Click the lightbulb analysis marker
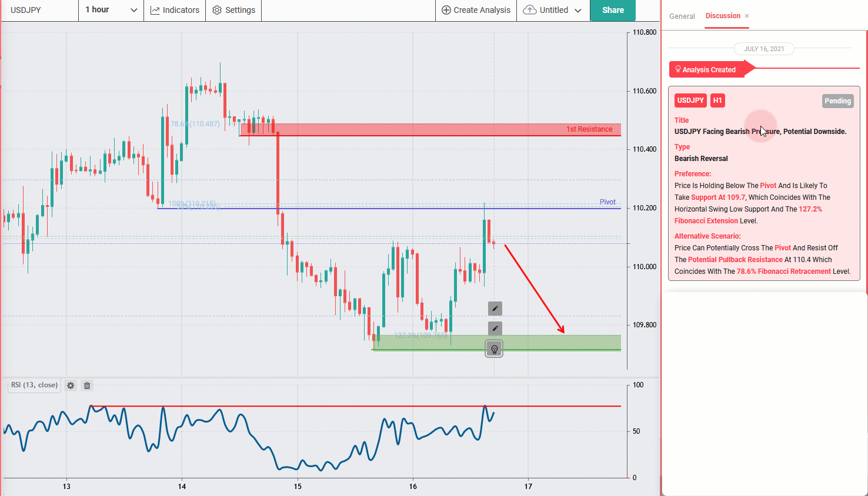The image size is (868, 496). (x=494, y=349)
